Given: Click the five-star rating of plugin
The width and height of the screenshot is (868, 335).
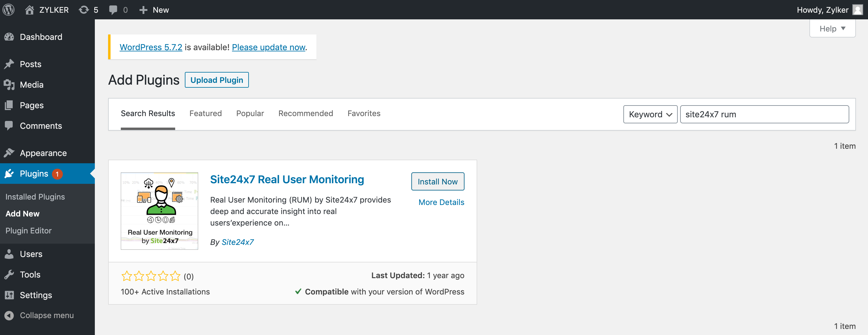Looking at the screenshot, I should pos(151,276).
